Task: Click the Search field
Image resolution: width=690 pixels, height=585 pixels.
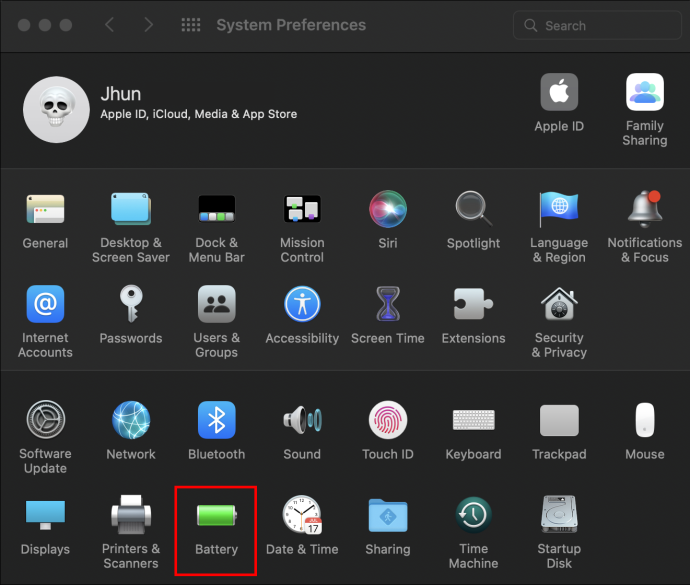Action: coord(597,26)
